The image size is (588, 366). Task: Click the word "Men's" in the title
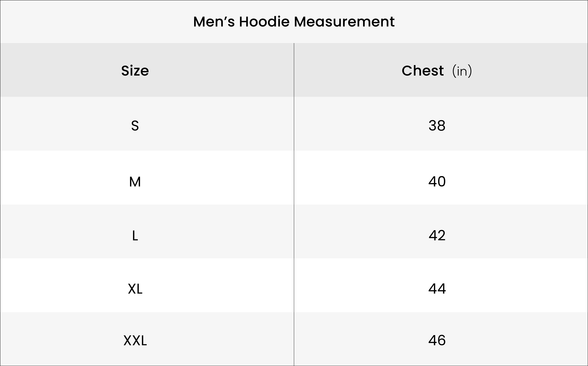click(x=214, y=22)
